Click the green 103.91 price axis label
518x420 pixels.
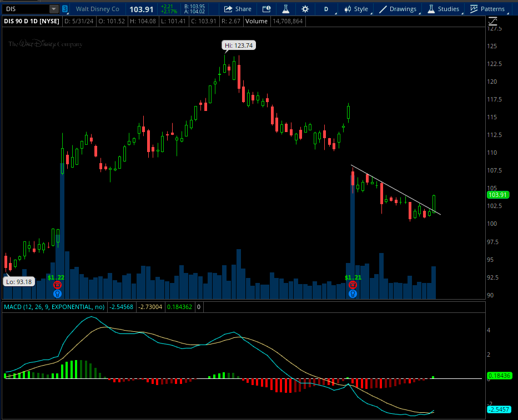coord(497,195)
